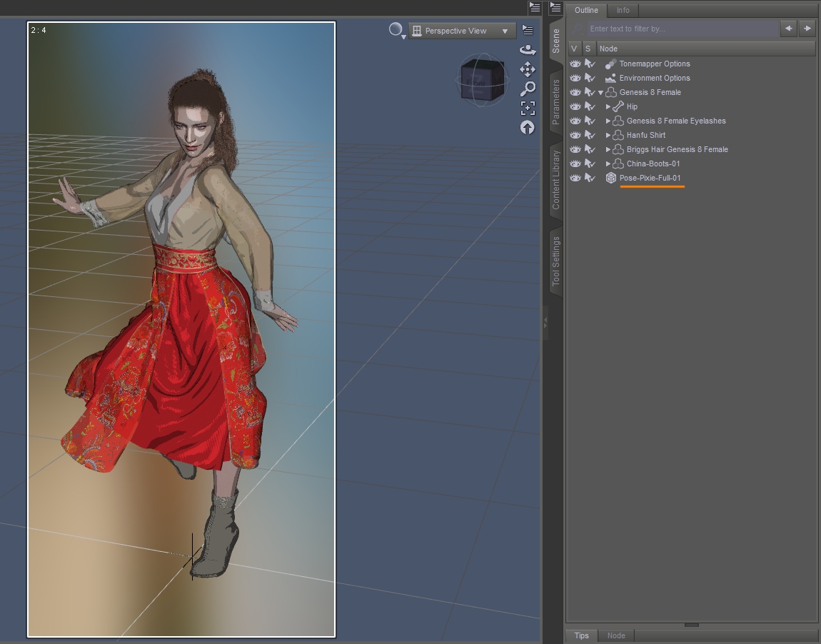Open the Parameters side tab
The height and width of the screenshot is (644, 821).
(555, 102)
